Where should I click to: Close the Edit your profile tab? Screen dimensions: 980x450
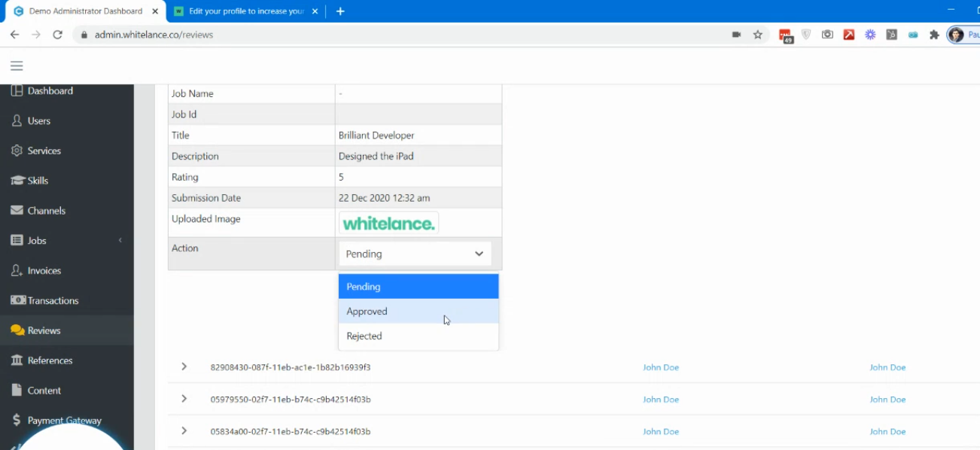315,11
